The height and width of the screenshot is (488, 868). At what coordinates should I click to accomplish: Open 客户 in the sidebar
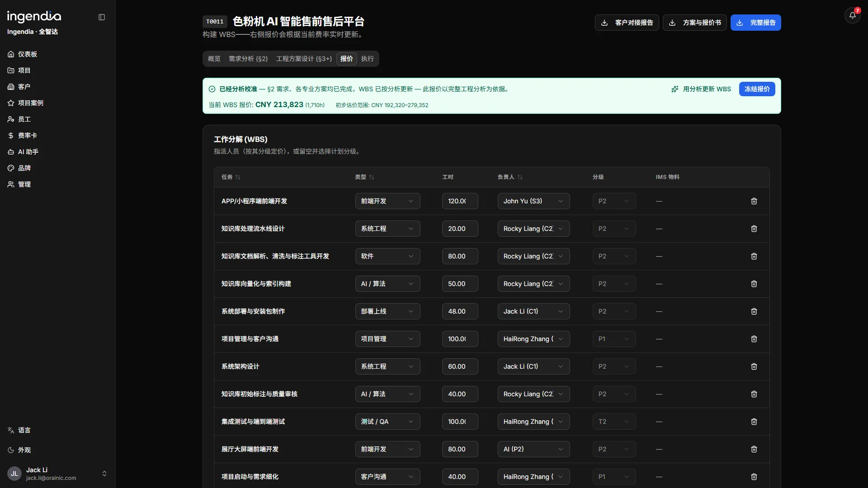57,87
